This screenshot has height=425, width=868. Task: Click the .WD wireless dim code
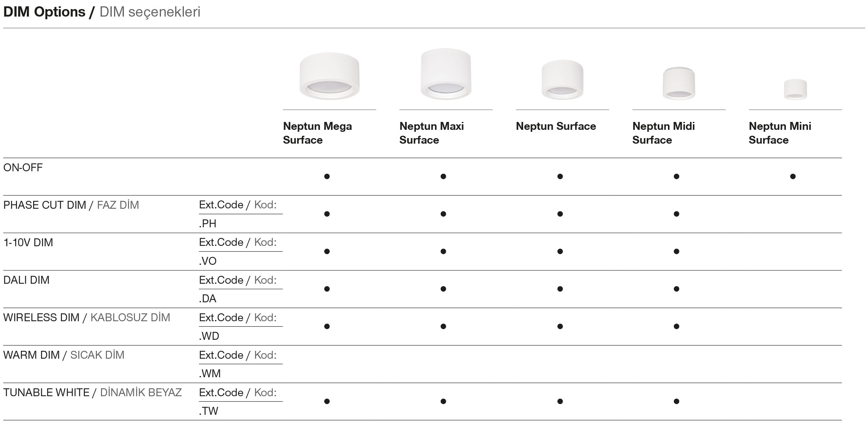[209, 336]
